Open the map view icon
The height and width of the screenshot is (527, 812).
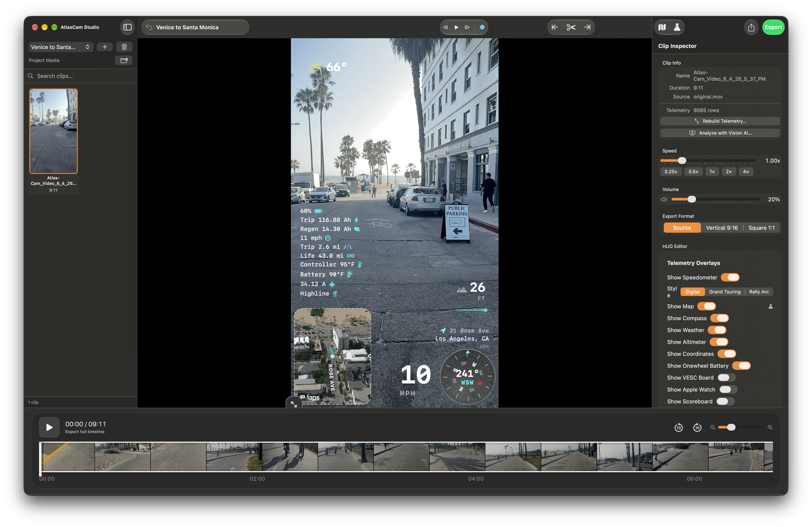click(x=662, y=27)
